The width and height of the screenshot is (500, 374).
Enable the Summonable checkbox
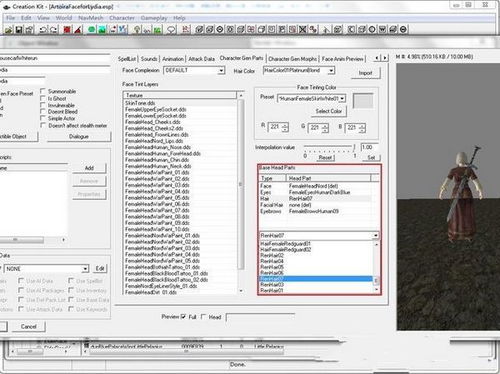(x=43, y=91)
